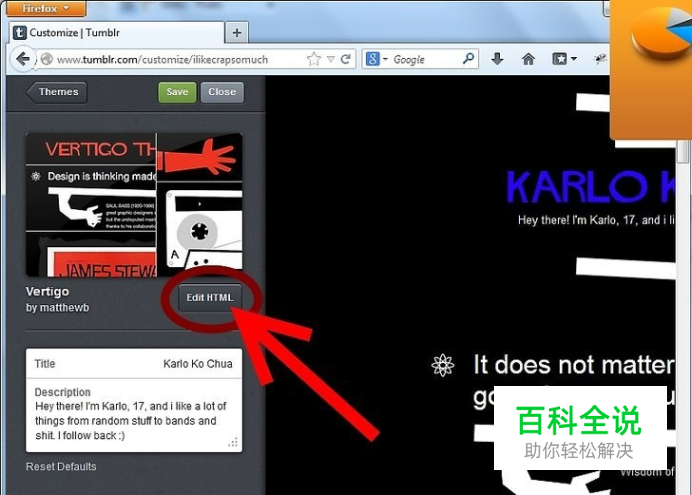692x495 pixels.
Task: Open the bookmarks menu icon
Action: point(560,59)
